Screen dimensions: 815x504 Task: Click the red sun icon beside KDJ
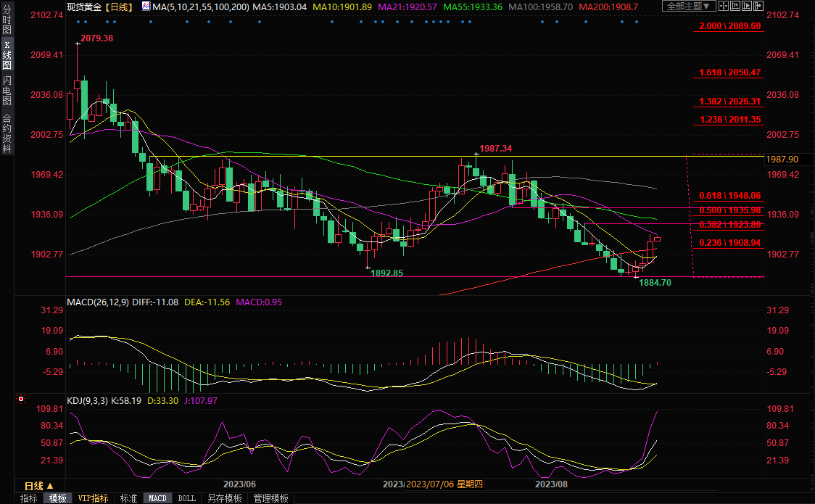[21, 399]
